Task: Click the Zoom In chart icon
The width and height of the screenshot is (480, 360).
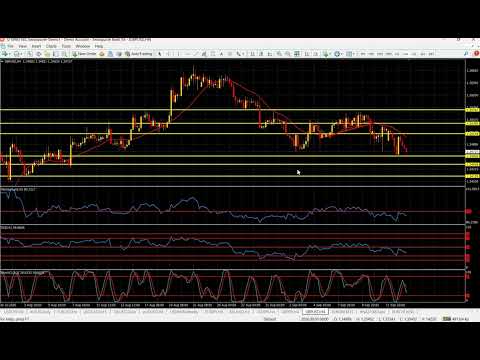Action: (x=279, y=54)
